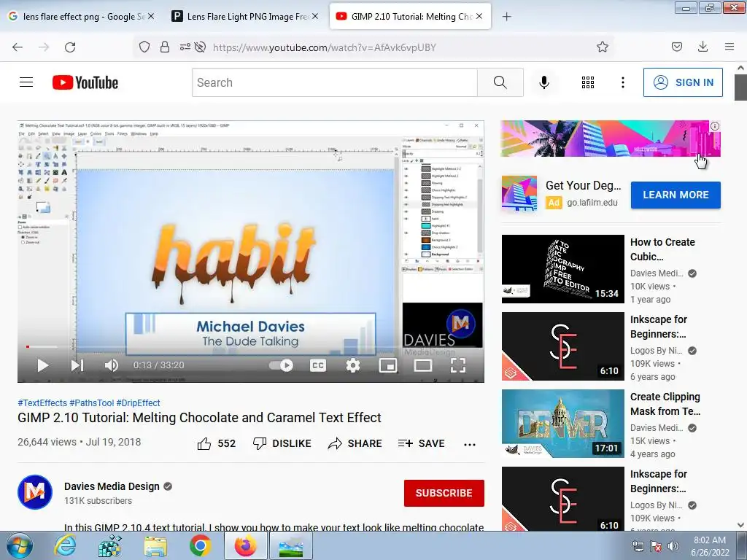
Task: Open more actions ellipsis under video
Action: (470, 444)
